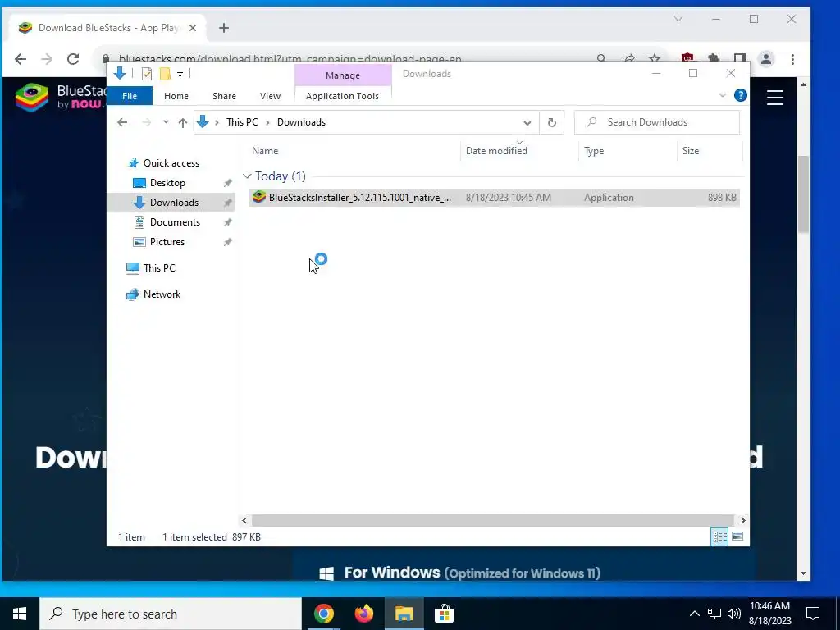Go up one folder level in Explorer

(183, 122)
